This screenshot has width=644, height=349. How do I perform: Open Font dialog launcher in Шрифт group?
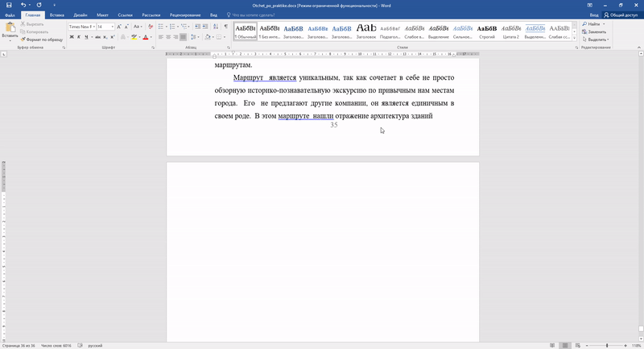click(x=153, y=48)
